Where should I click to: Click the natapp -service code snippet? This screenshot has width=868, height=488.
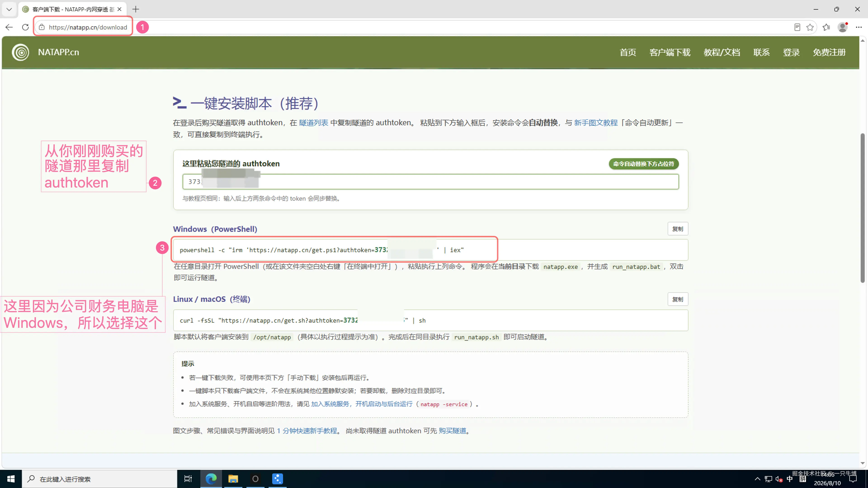tap(444, 404)
